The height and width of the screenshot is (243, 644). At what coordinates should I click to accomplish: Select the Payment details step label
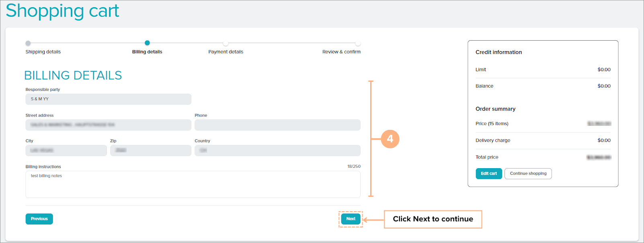click(226, 52)
